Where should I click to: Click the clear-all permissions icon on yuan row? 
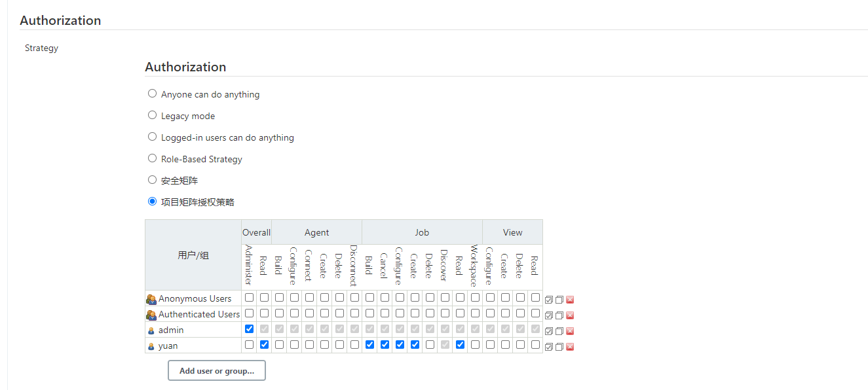click(559, 346)
